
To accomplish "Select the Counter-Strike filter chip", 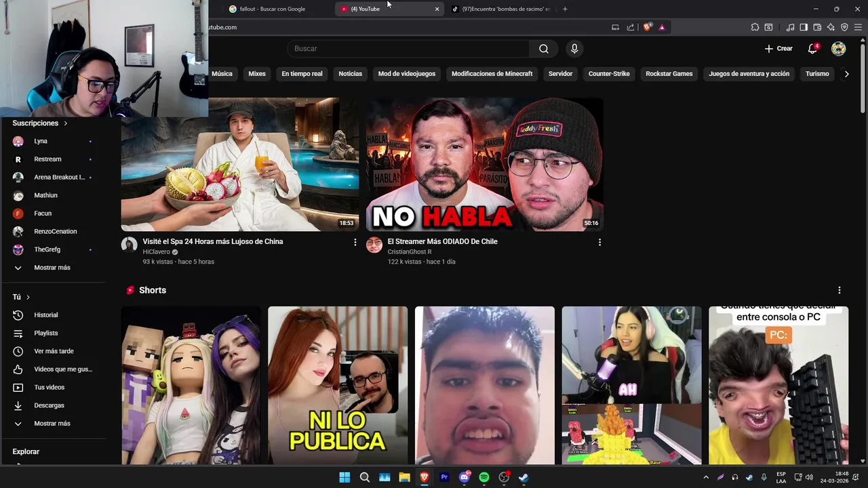I will 609,74.
